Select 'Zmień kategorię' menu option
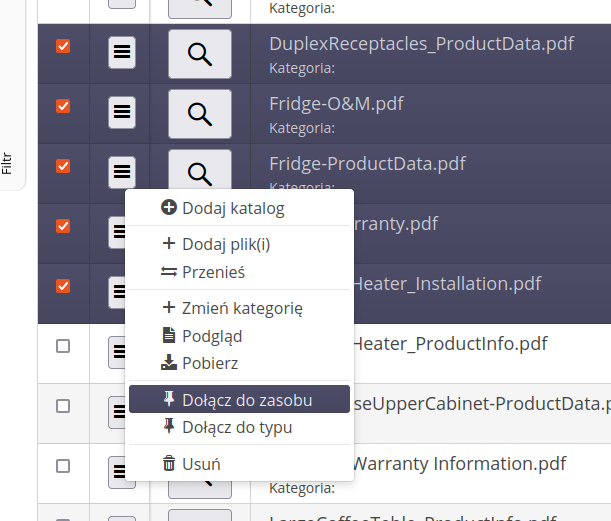 point(241,308)
